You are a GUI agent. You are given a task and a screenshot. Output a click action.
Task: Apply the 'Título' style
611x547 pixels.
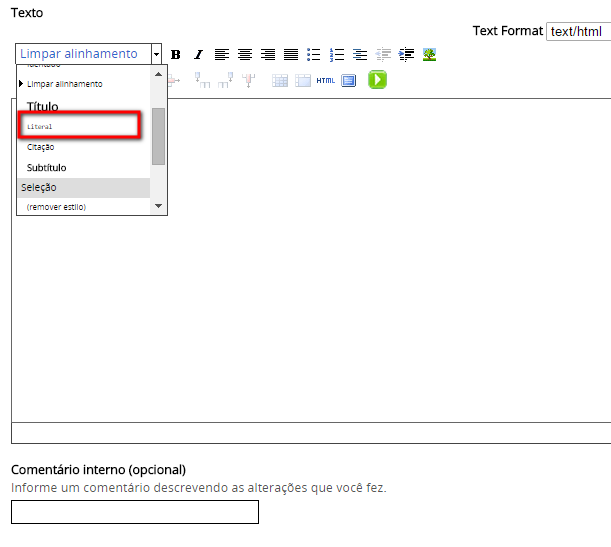(42, 106)
